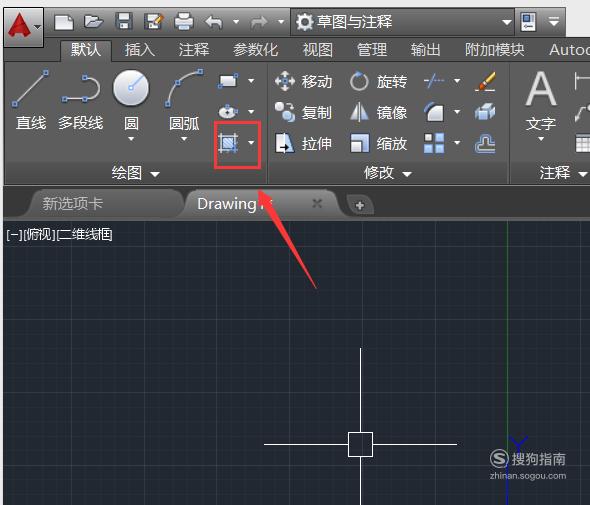Open the trim tool dropdown arrow
Image resolution: width=590 pixels, height=505 pixels.
tap(457, 81)
